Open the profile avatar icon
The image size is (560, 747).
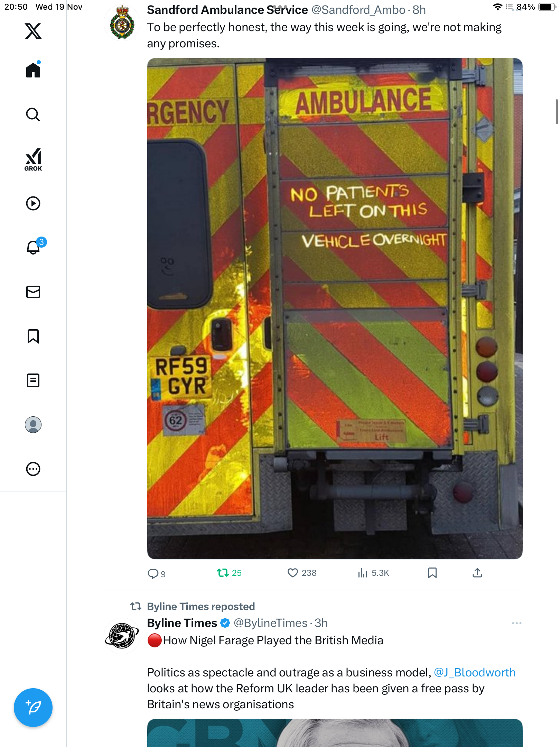point(33,425)
